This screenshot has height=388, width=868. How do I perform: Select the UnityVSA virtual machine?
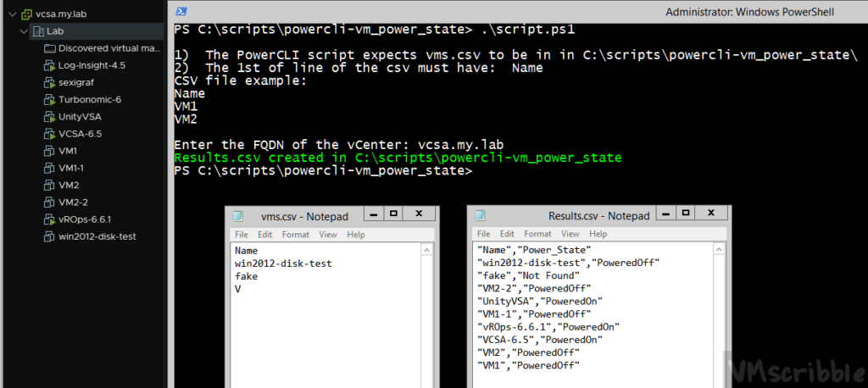81,116
